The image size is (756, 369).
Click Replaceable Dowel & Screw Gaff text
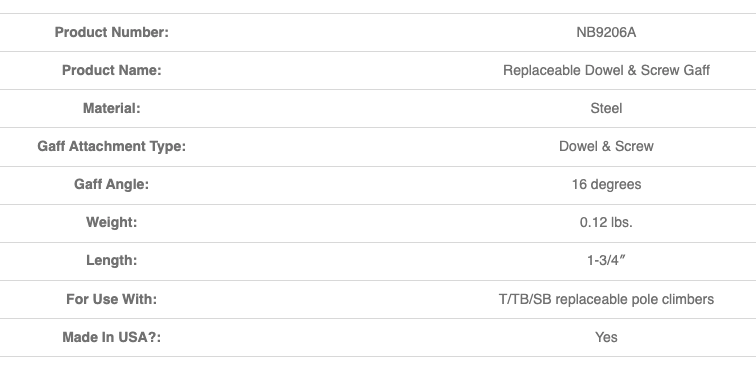click(x=606, y=70)
